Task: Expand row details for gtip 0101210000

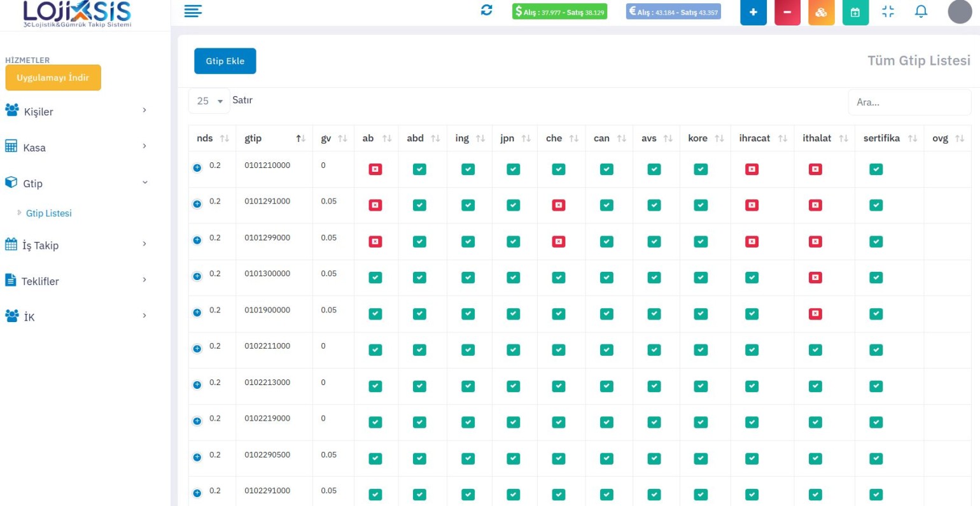Action: coord(197,167)
